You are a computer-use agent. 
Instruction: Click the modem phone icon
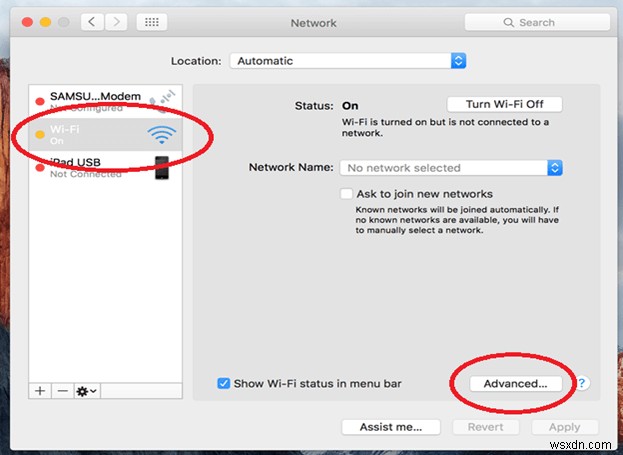click(x=162, y=101)
